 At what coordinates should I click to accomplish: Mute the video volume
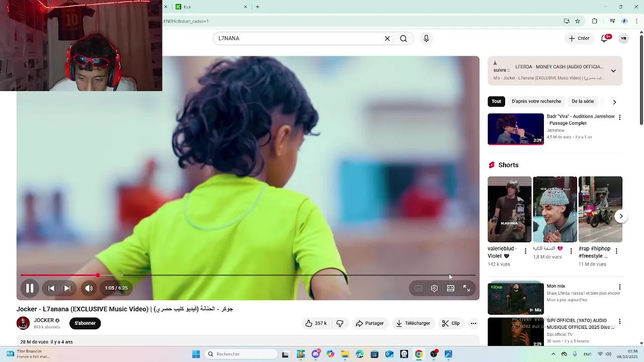coord(89,288)
